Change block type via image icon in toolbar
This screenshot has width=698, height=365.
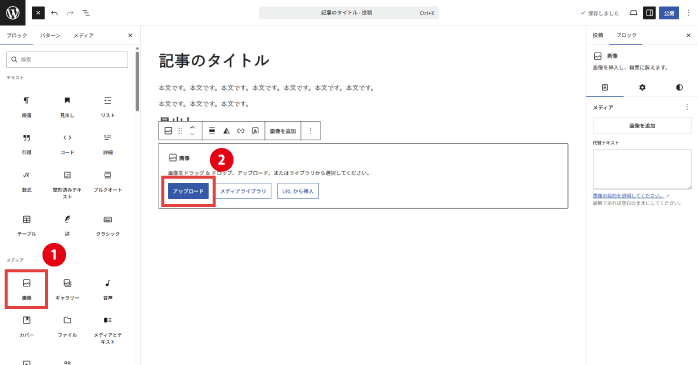[168, 131]
